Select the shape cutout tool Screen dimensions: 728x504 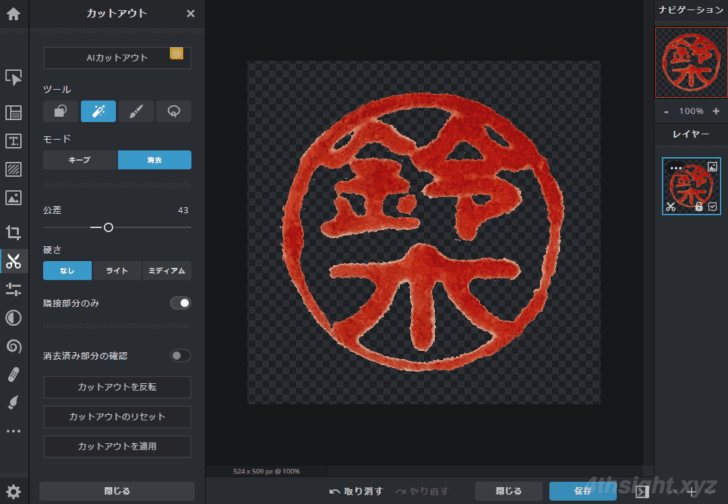(61, 111)
